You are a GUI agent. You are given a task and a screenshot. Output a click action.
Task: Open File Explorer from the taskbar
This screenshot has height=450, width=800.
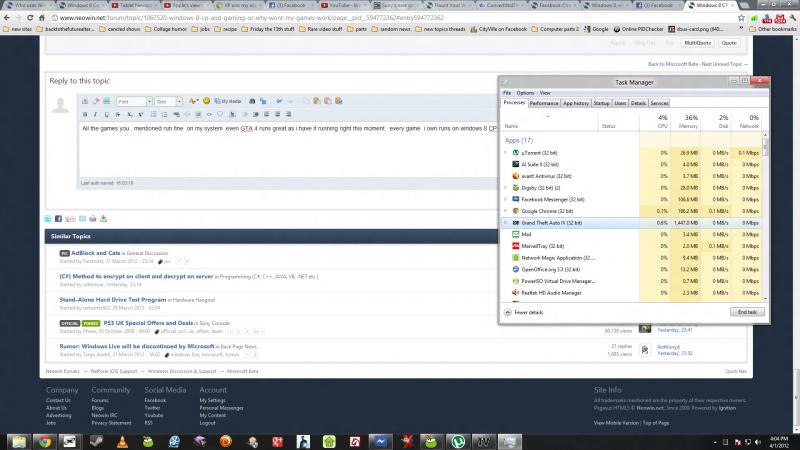coord(18,442)
